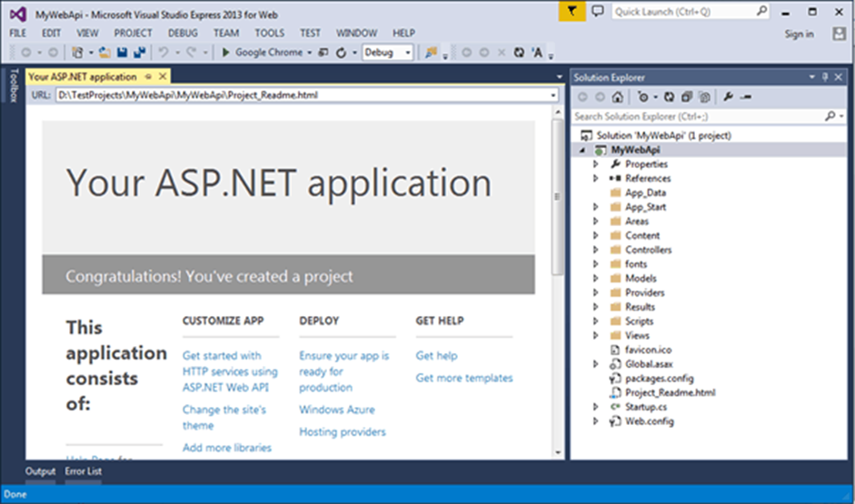Screen dimensions: 855x504
Task: Click the account avatar icon near Sign in
Action: tap(840, 34)
